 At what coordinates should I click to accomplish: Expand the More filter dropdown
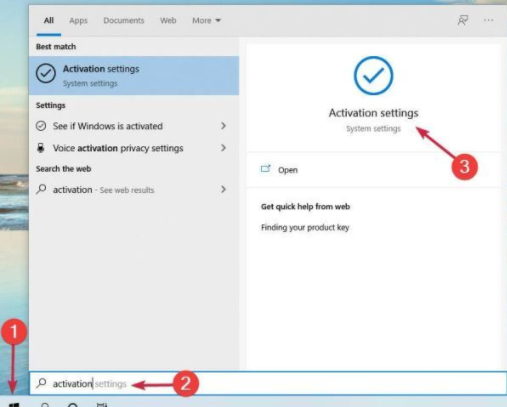[x=206, y=21]
